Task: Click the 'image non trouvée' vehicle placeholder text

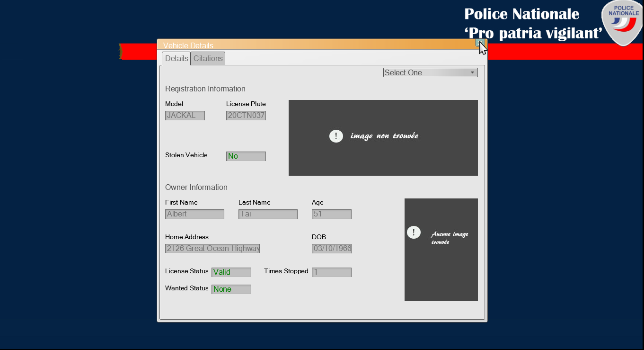Action: [384, 136]
